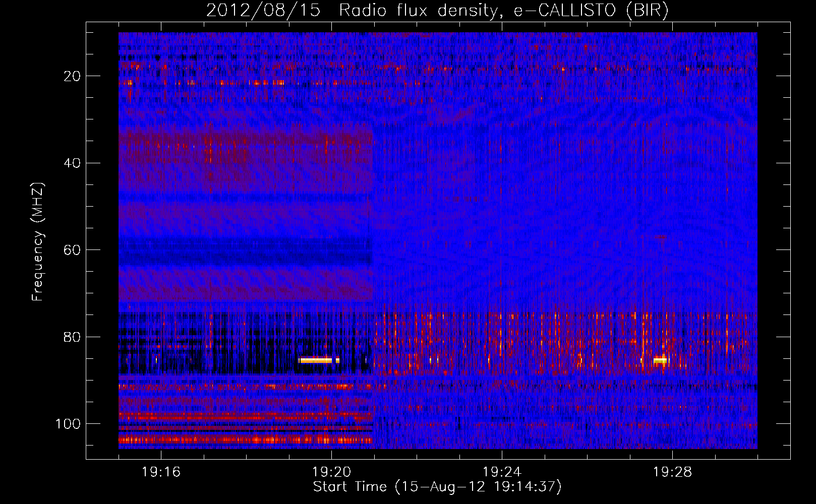The width and height of the screenshot is (816, 504).
Task: Click the long bright burst just before 19:20
Action: 316,360
